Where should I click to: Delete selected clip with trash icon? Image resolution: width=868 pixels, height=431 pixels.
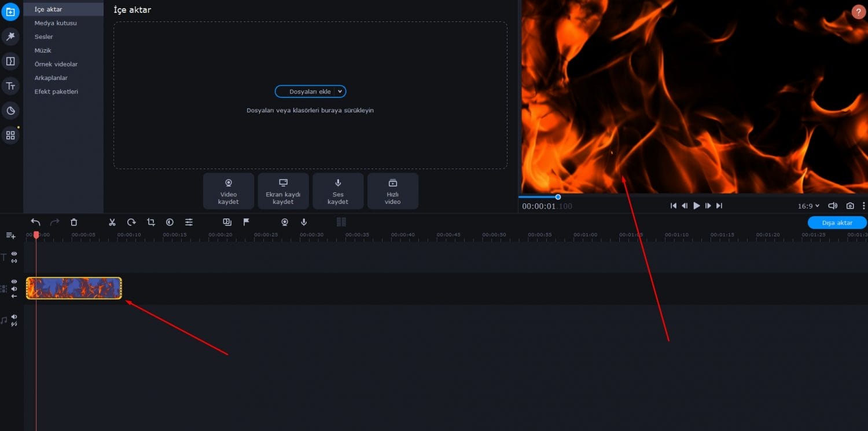coord(74,222)
